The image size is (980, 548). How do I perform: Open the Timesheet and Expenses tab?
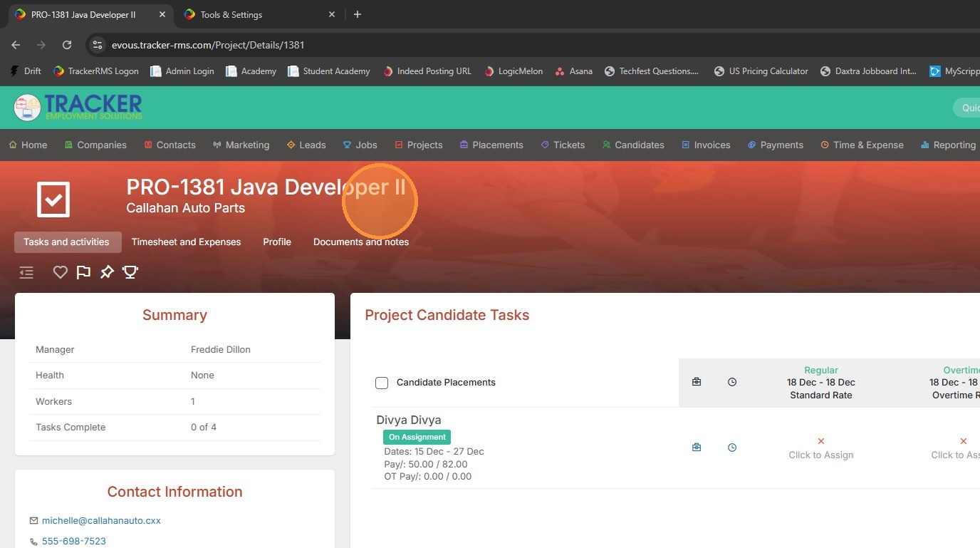click(x=186, y=242)
